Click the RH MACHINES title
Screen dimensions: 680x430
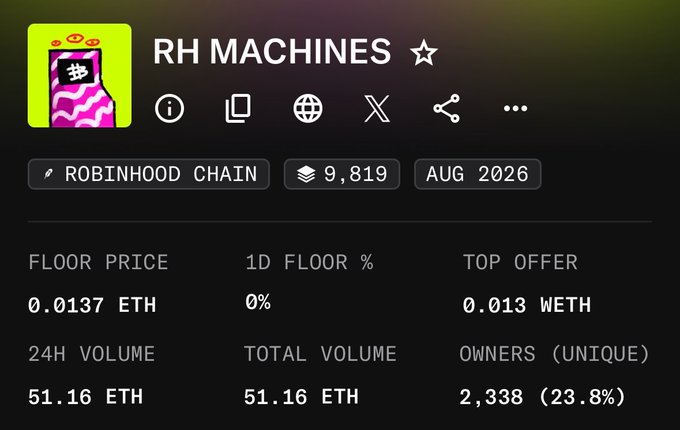tap(272, 52)
